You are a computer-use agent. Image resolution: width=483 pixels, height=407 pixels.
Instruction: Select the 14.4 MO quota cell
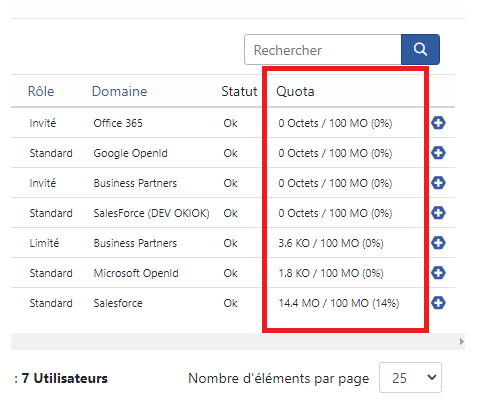point(339,303)
